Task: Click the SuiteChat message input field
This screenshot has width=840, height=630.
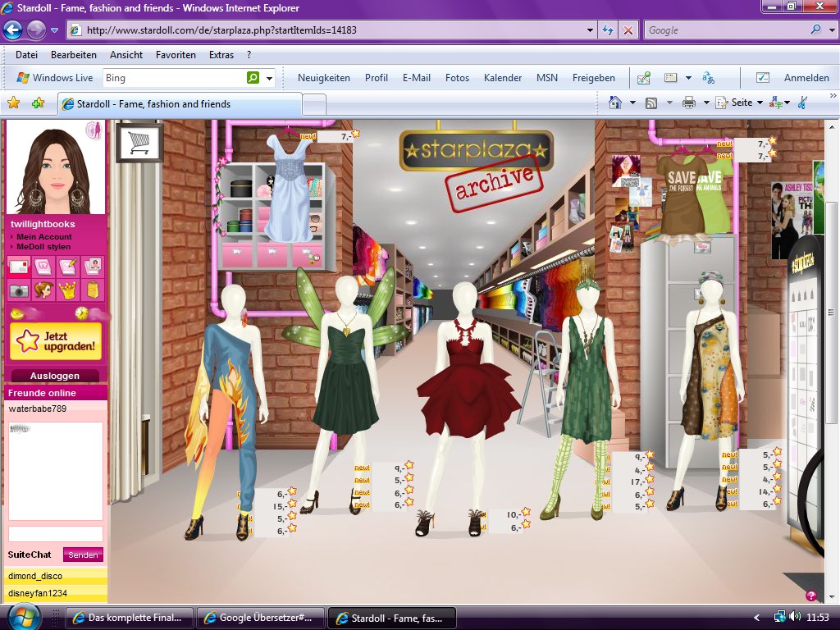Action: coord(55,533)
